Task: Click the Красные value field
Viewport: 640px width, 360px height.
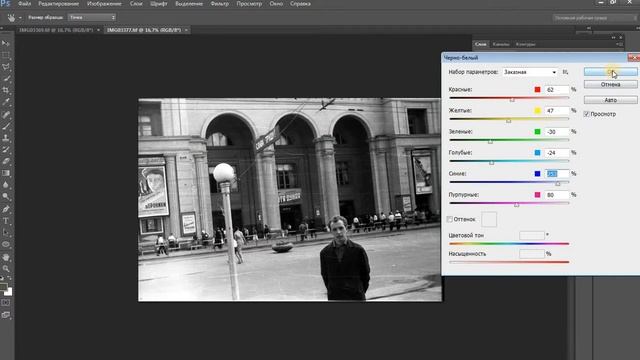Action: click(557, 89)
